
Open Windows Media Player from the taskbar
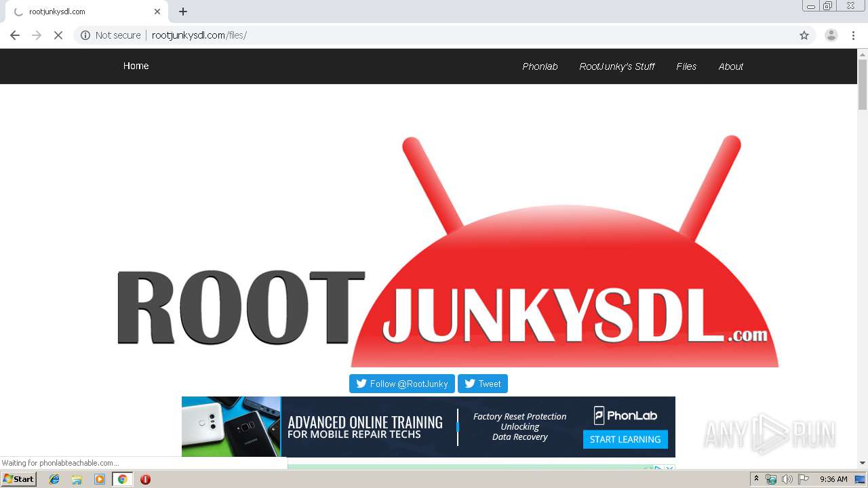point(100,479)
